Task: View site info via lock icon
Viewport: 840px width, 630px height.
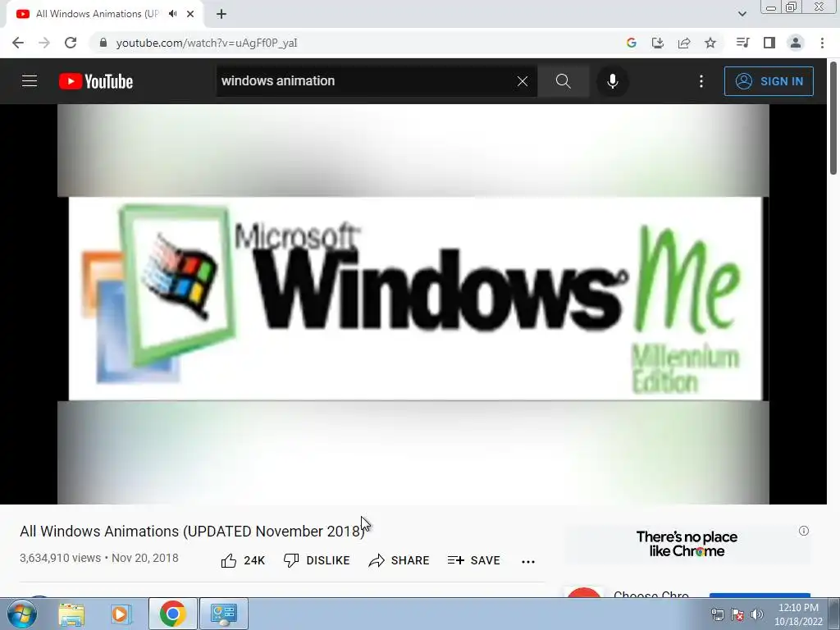Action: click(x=103, y=43)
